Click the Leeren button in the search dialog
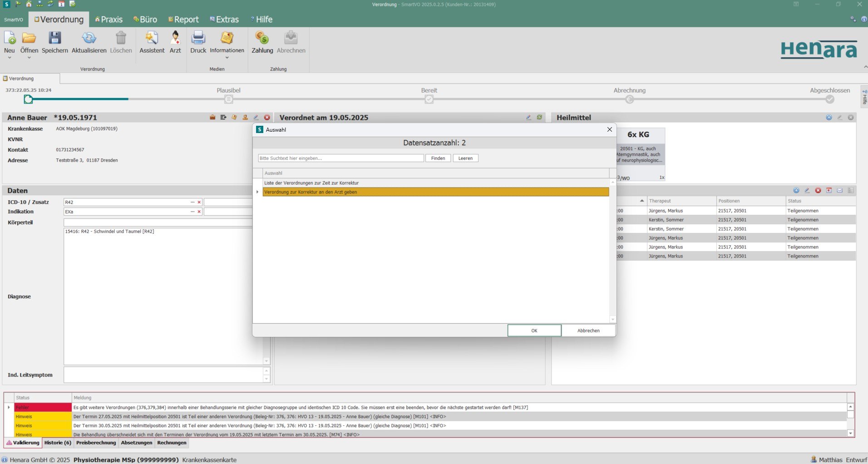Screen dimensions: 868x464 point(465,158)
